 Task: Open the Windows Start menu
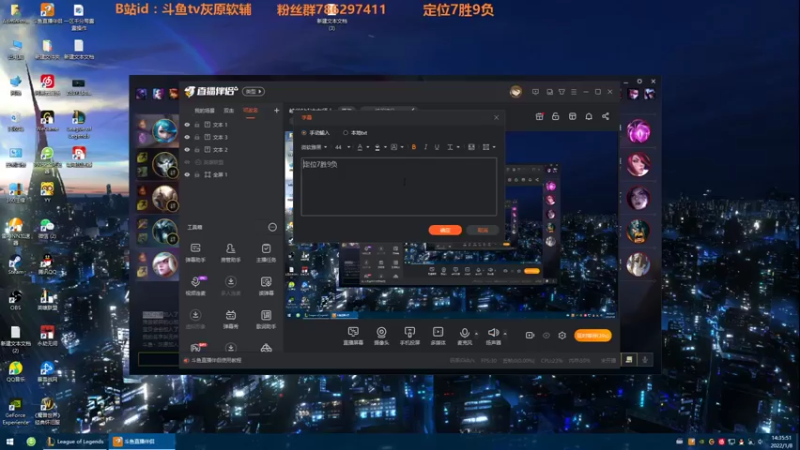(x=9, y=441)
